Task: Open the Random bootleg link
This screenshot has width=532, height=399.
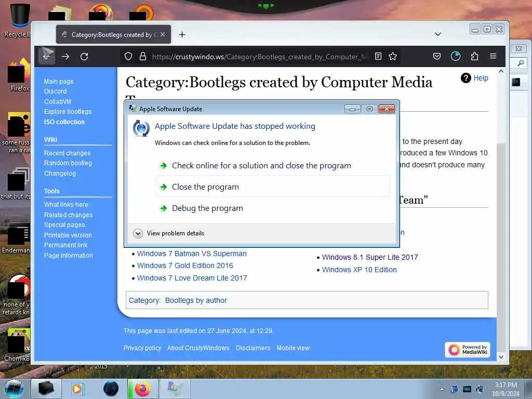Action: click(68, 163)
